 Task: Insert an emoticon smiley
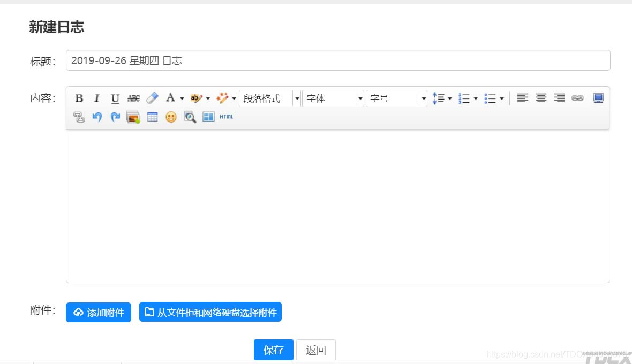[171, 117]
